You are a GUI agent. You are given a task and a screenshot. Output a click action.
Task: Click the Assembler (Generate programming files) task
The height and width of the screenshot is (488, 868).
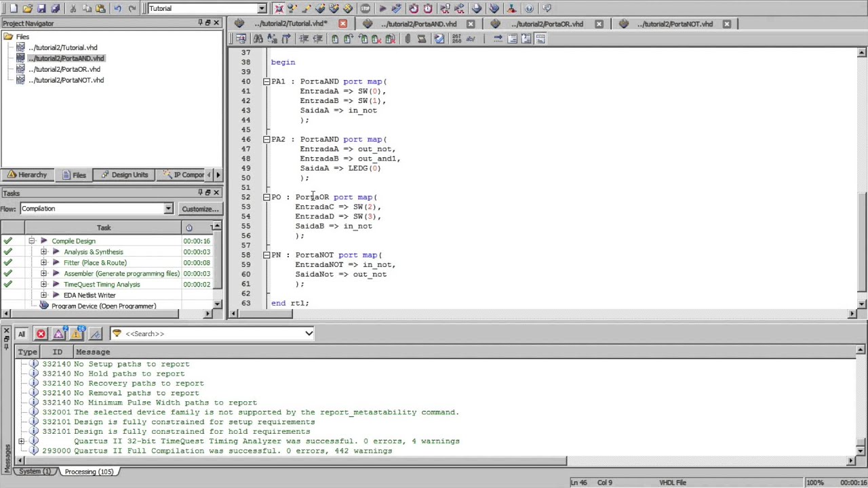(x=121, y=274)
